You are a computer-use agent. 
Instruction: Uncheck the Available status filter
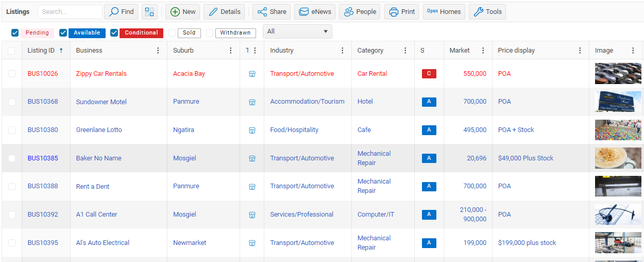click(x=63, y=33)
